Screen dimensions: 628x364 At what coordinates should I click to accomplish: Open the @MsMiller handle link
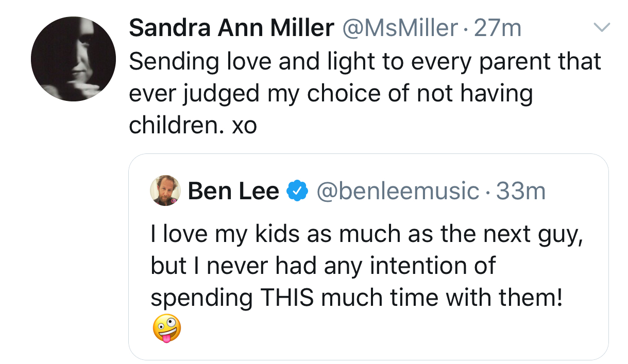coord(400,28)
